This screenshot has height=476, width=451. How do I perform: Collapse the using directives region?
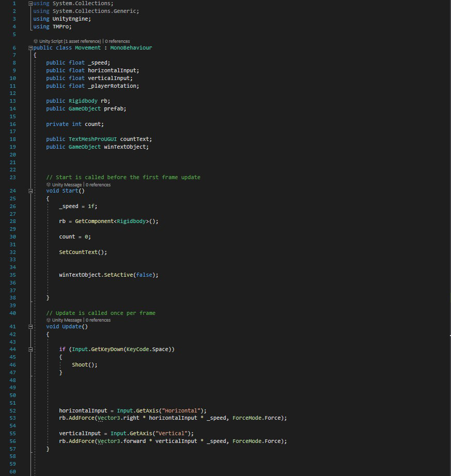point(30,4)
